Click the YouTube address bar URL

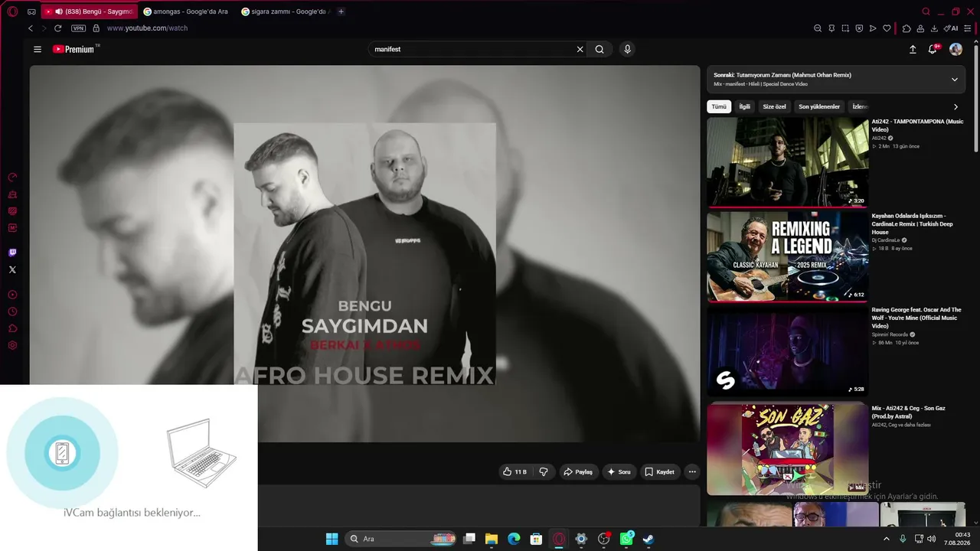tap(147, 28)
